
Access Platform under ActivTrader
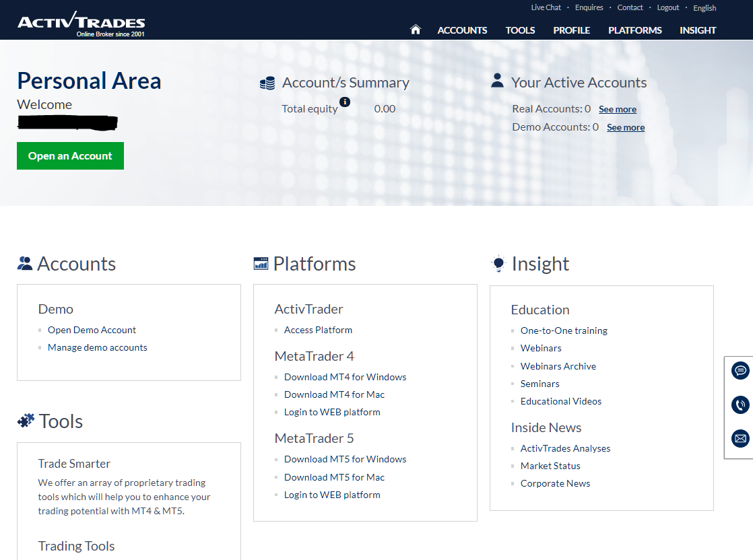click(x=318, y=330)
